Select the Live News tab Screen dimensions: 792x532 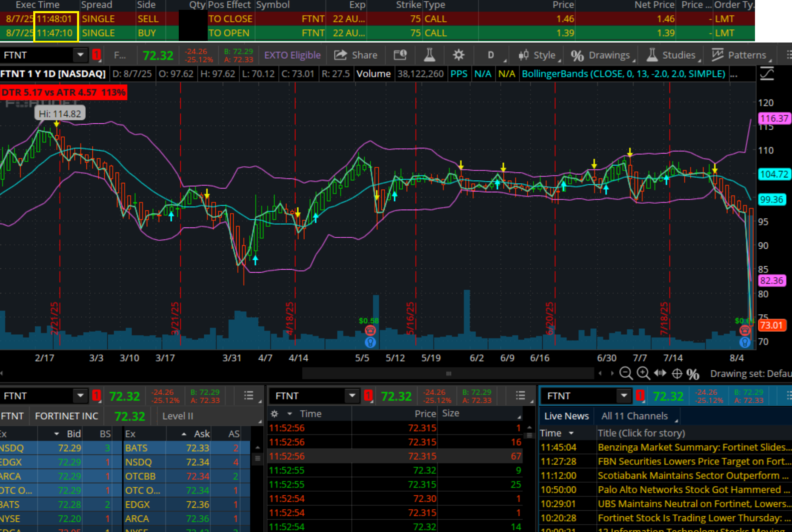(566, 416)
